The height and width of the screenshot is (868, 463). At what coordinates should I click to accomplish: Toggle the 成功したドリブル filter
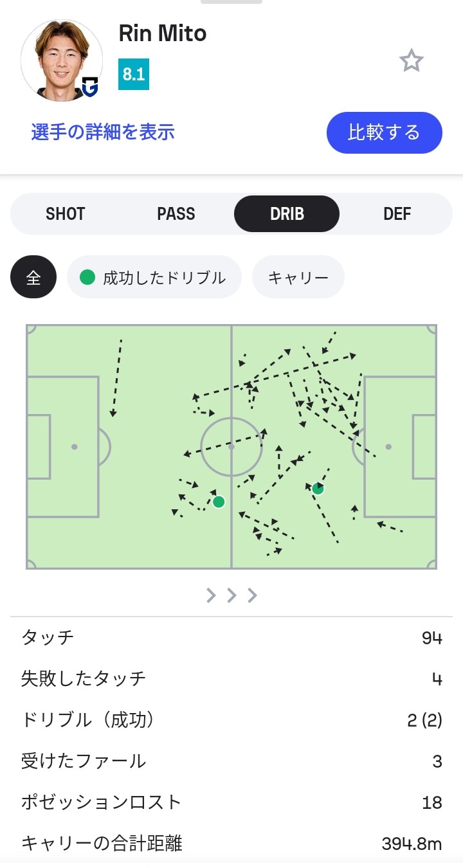tap(154, 278)
